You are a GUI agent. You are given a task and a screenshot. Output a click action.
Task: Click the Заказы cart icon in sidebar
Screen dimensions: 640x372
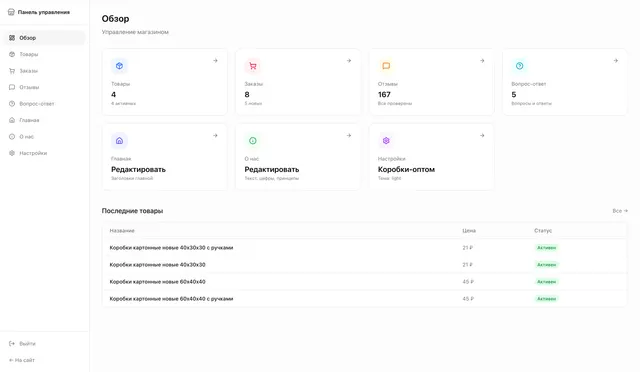click(12, 71)
